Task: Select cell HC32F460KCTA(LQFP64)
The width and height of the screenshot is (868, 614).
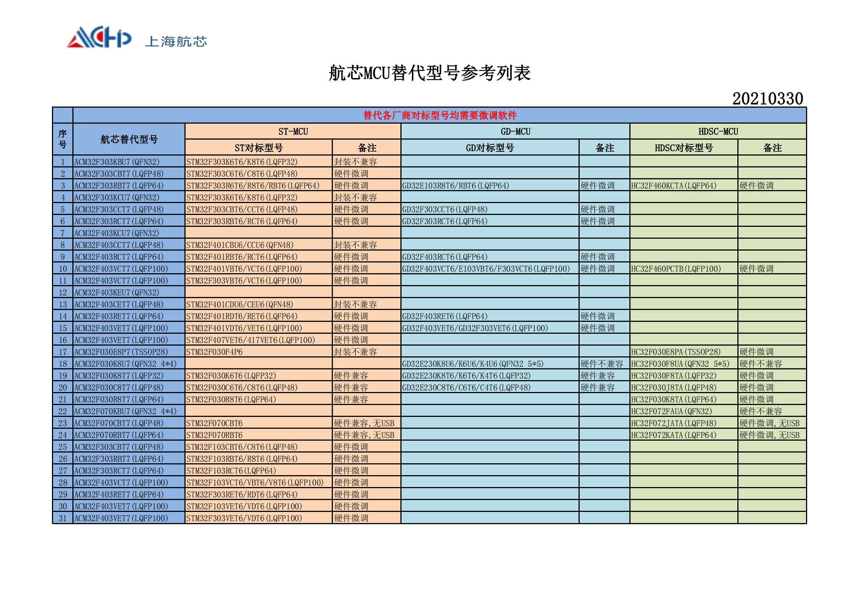Action: coord(684,186)
